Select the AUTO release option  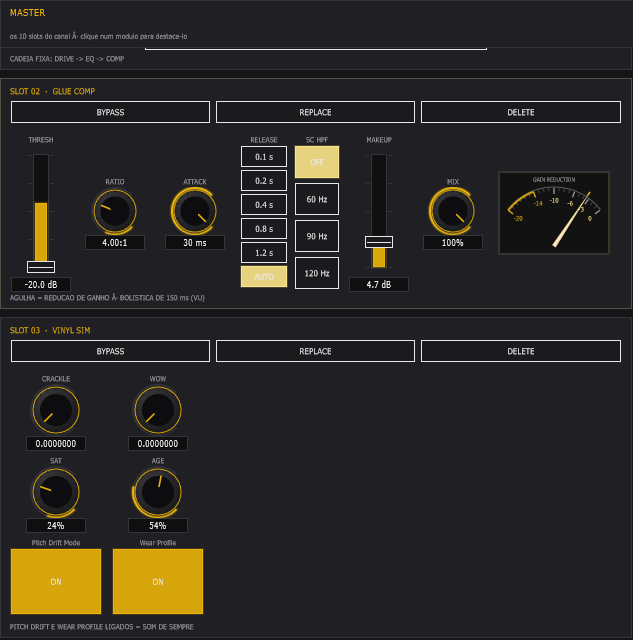(264, 277)
